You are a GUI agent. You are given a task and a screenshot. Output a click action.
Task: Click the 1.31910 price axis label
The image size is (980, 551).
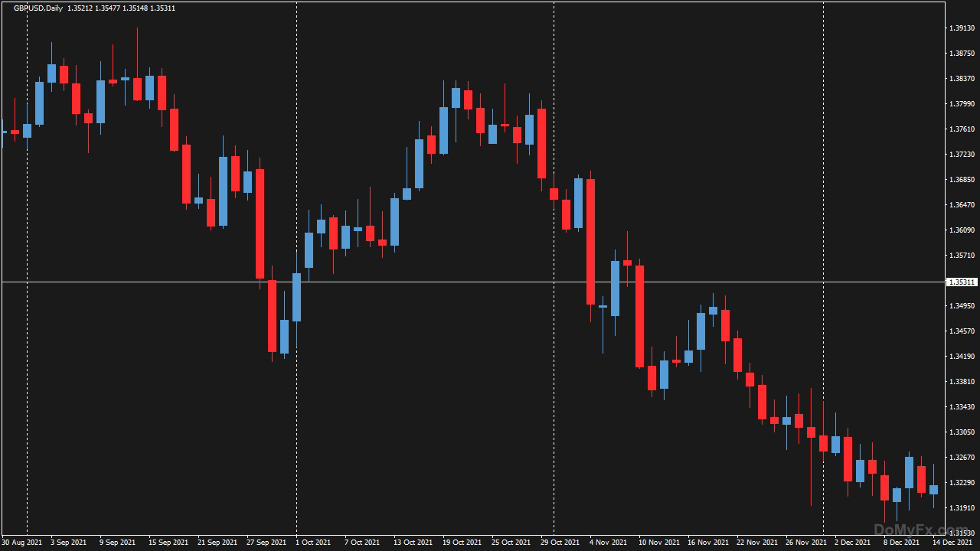[962, 508]
